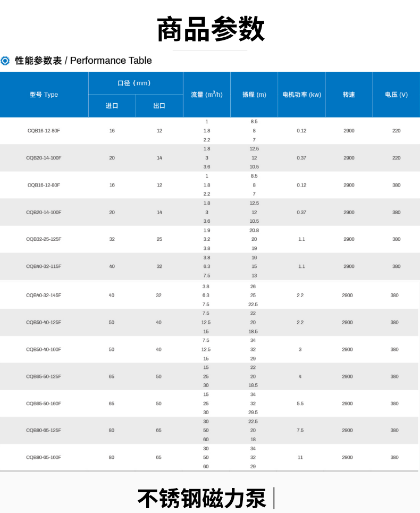
Task: Click the 电压 (V) column header
Action: (x=397, y=95)
